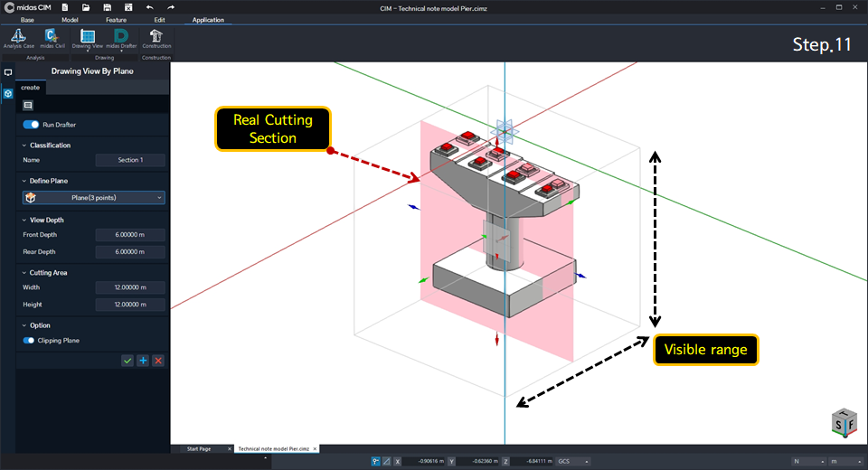Open the Analysis Case tool

(x=18, y=39)
